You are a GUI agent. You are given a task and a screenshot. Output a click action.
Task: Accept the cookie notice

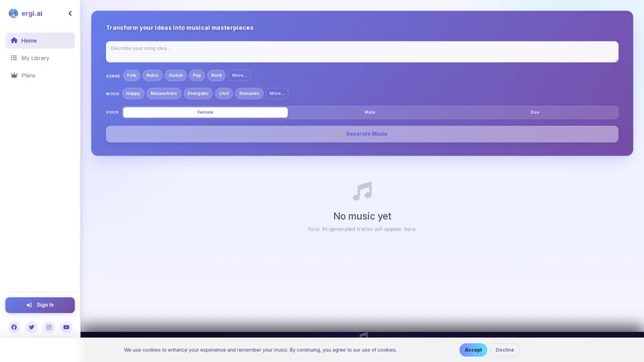(x=473, y=350)
